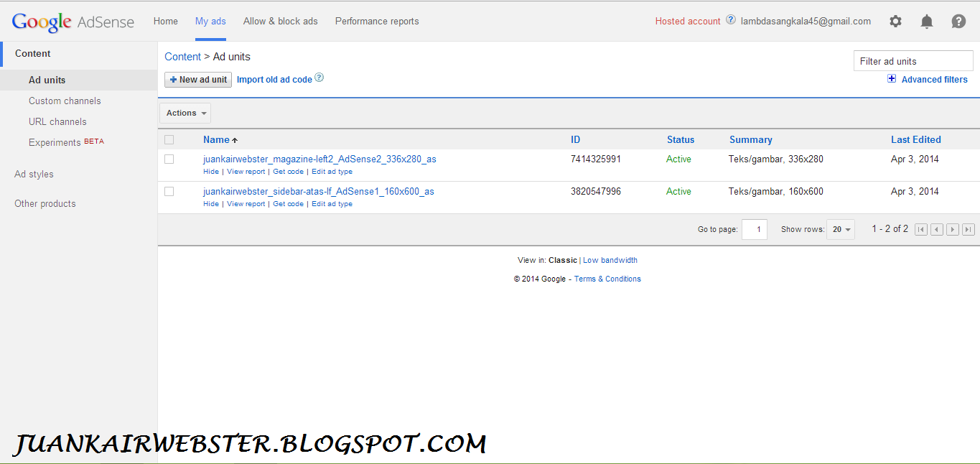Sort by the Summary column header
The width and height of the screenshot is (980, 464).
coord(751,139)
